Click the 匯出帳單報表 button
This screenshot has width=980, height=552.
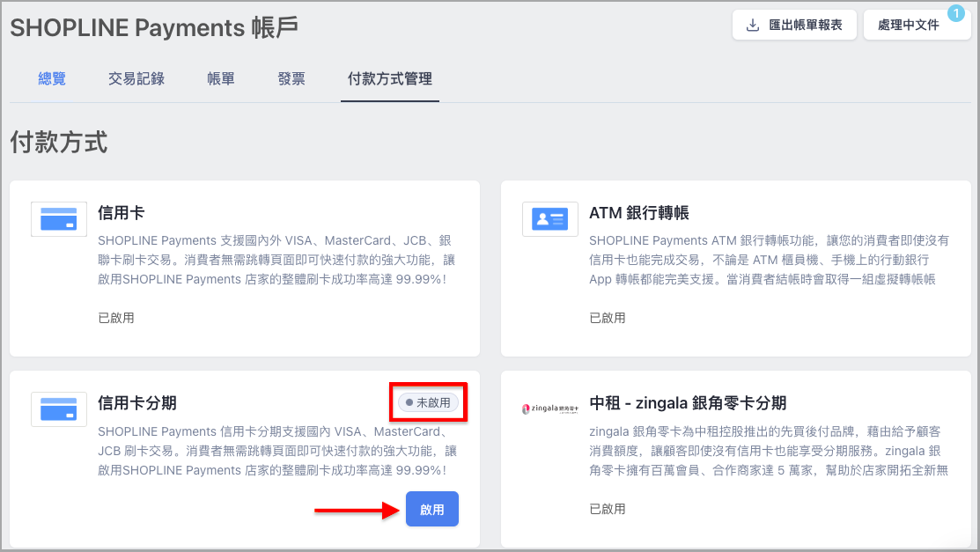(x=794, y=25)
